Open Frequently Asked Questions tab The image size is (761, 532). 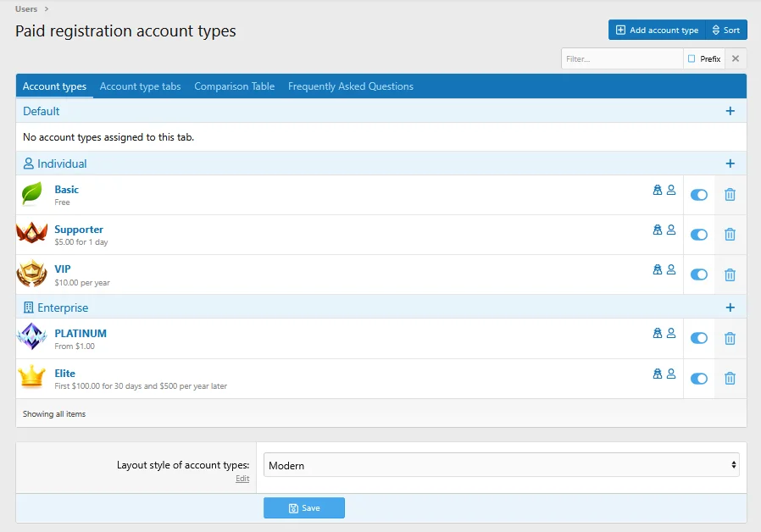pos(350,86)
